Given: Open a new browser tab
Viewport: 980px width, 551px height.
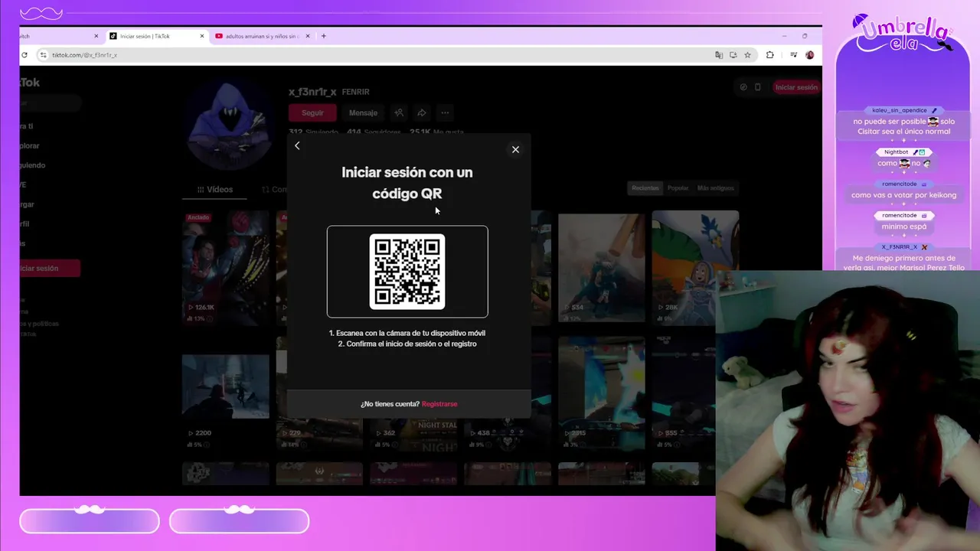Looking at the screenshot, I should pyautogui.click(x=324, y=36).
